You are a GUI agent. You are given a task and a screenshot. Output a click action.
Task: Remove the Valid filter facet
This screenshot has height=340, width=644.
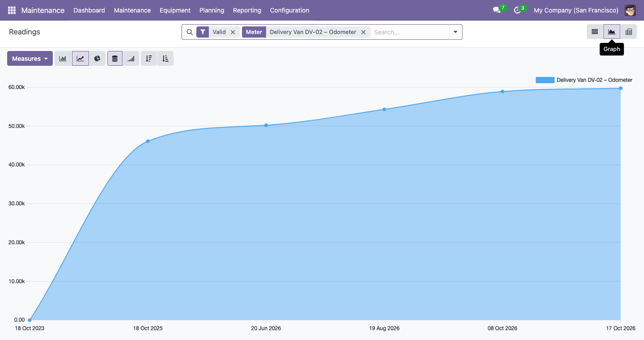233,32
